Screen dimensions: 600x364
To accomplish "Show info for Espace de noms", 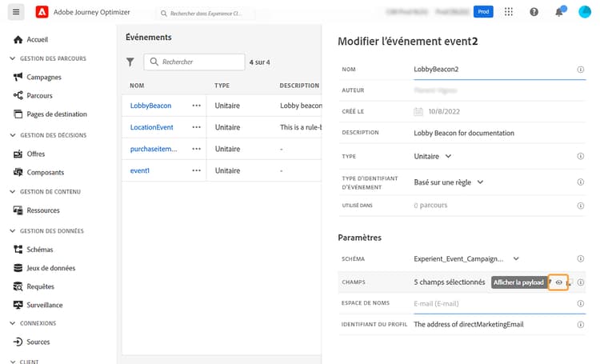I will [x=581, y=303].
